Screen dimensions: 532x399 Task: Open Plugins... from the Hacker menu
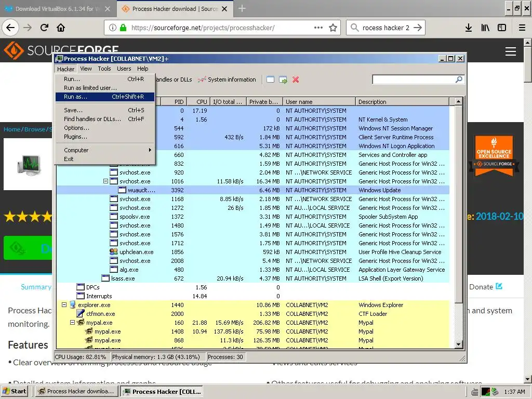tap(105, 137)
